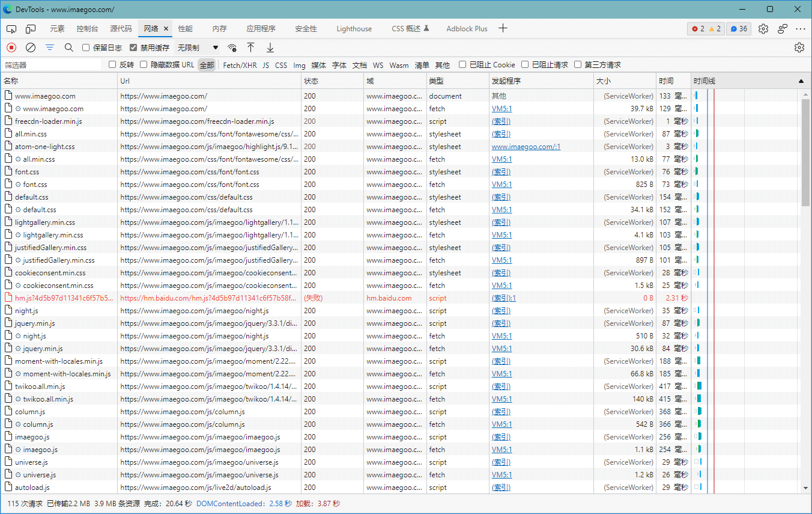This screenshot has width=812, height=514.
Task: Open network conditions Wi-Fi icon
Action: pyautogui.click(x=232, y=47)
